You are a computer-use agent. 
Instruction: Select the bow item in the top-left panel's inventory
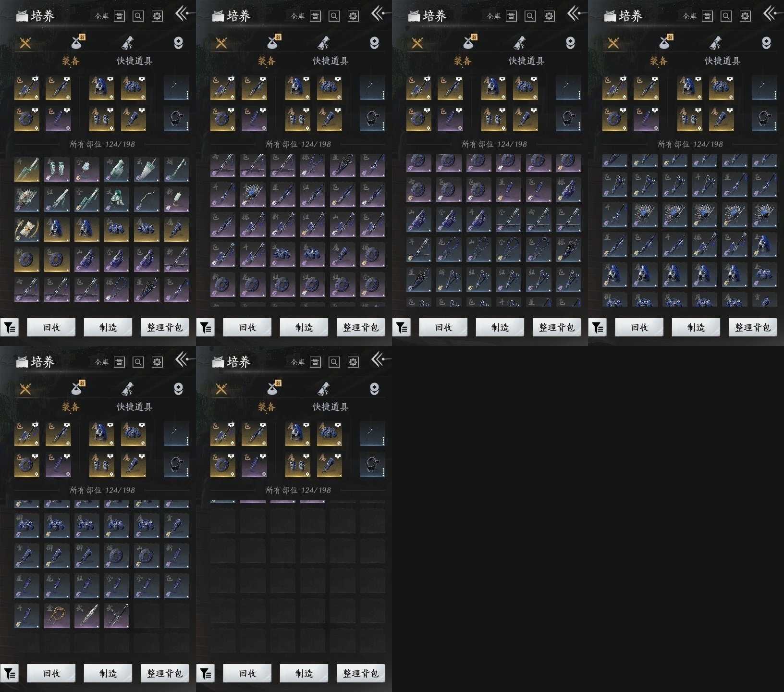147,199
